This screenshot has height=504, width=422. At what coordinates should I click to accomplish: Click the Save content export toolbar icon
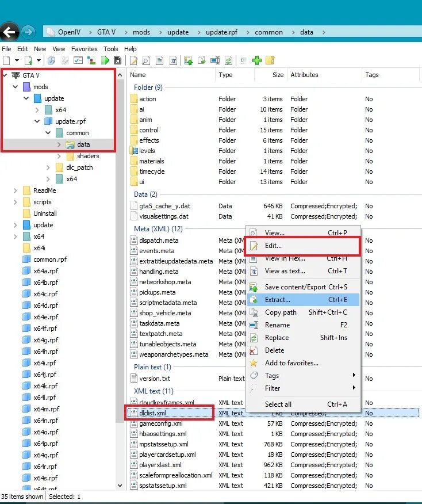pos(189,60)
